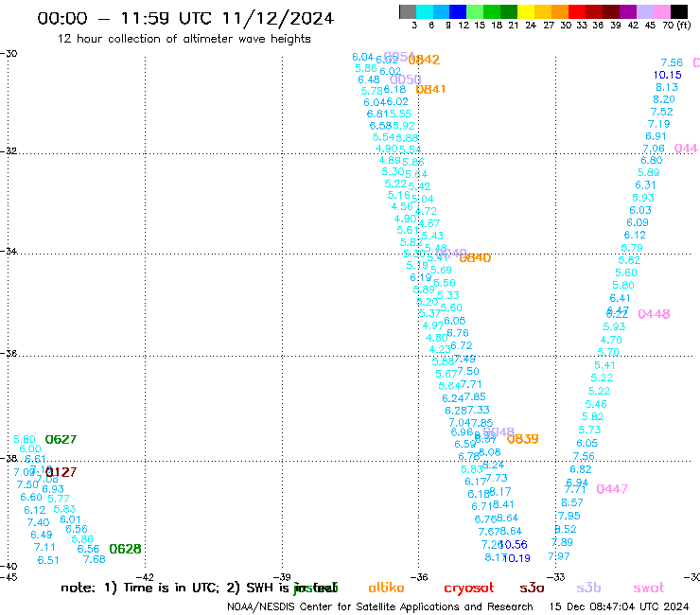This screenshot has width=700, height=615.
Task: Click the note 'Time is in UTC'
Action: click(x=171, y=588)
